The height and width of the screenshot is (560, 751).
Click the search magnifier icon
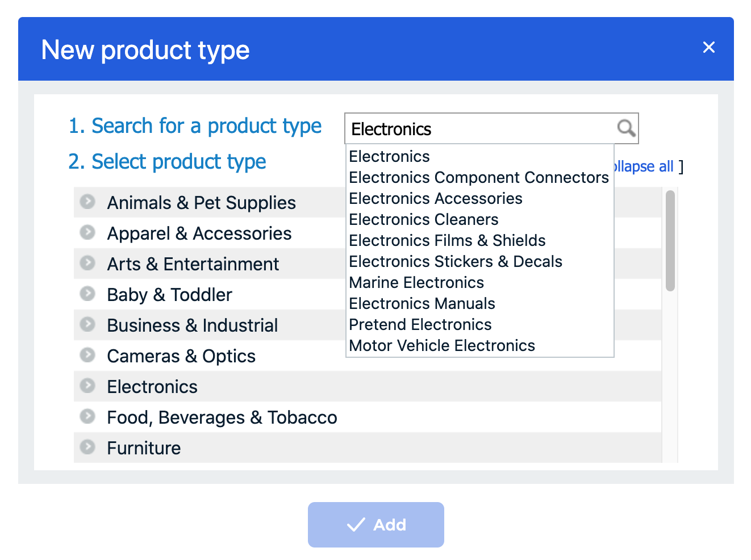coord(626,128)
